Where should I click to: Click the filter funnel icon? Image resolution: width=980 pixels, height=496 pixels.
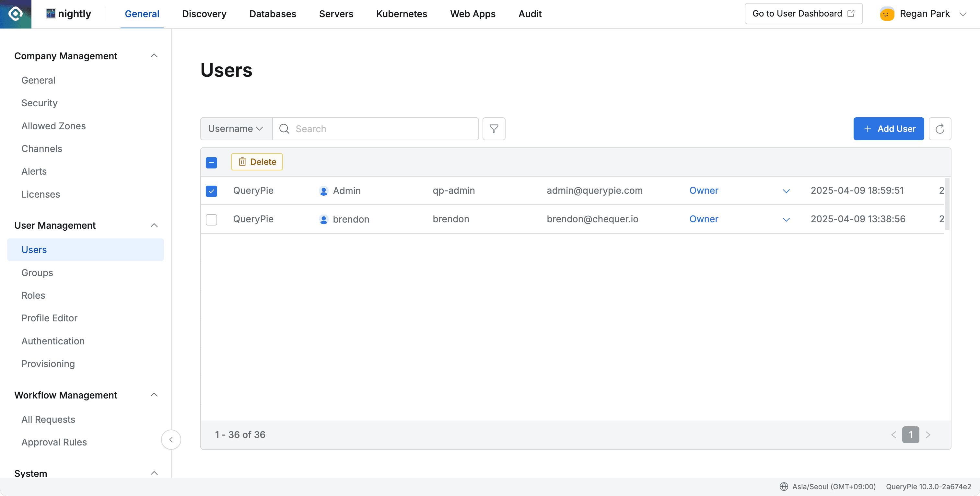click(x=494, y=129)
